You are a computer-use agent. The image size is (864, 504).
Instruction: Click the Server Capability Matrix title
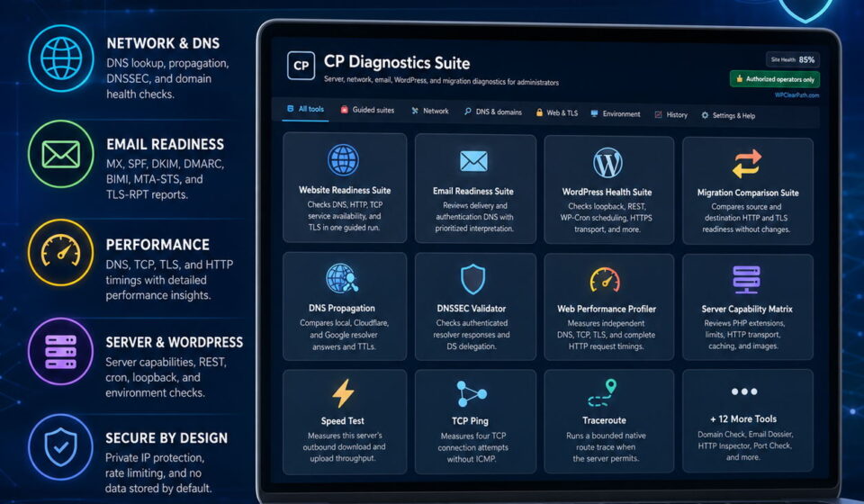coord(747,309)
